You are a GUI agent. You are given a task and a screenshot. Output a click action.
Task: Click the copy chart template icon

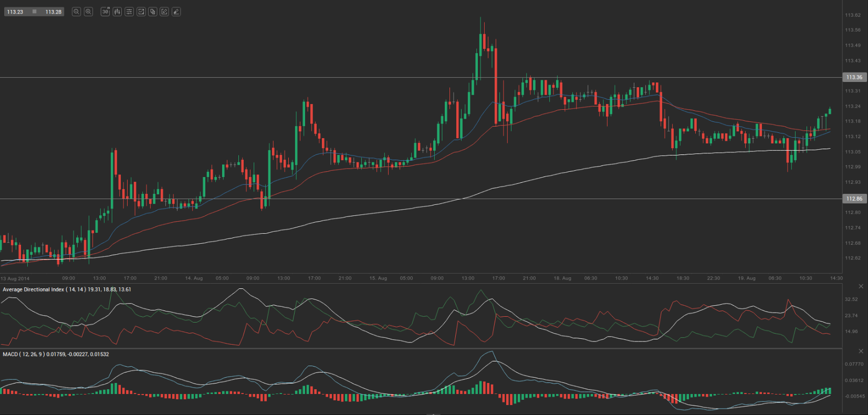coord(153,12)
